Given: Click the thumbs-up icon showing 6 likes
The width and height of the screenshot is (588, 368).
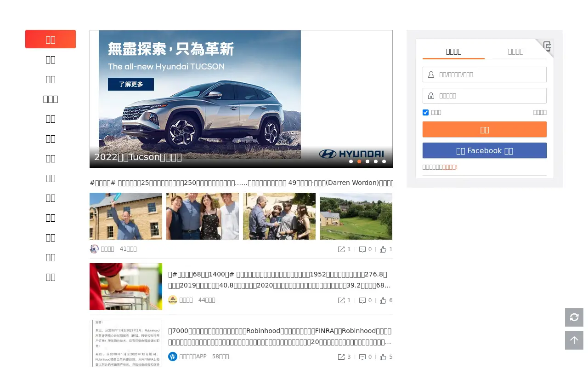Looking at the screenshot, I should click(x=383, y=300).
